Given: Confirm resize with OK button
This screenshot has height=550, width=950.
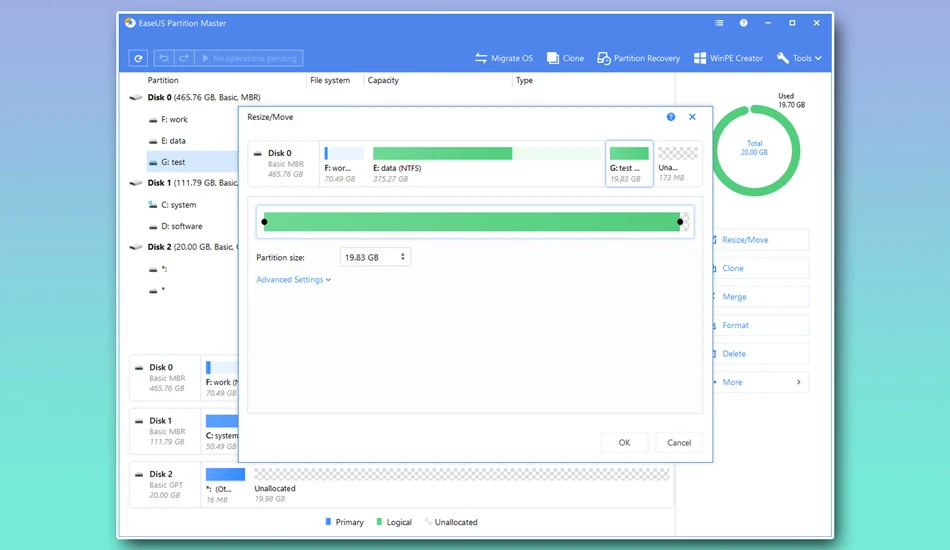Looking at the screenshot, I should (624, 443).
